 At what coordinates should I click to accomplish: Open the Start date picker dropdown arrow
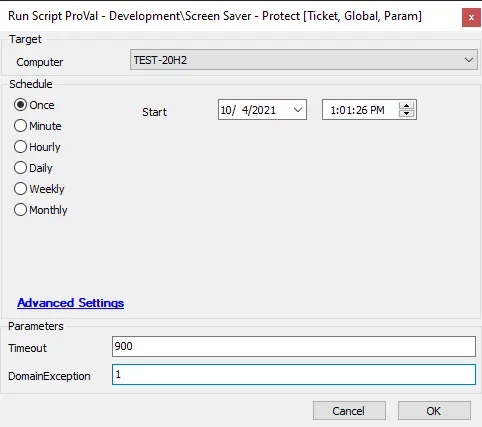298,110
